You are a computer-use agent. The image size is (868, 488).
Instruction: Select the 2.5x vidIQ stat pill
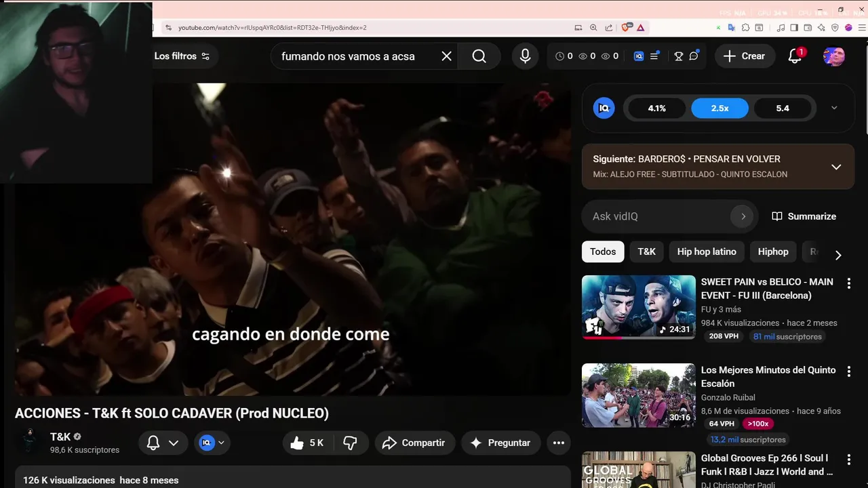click(719, 108)
